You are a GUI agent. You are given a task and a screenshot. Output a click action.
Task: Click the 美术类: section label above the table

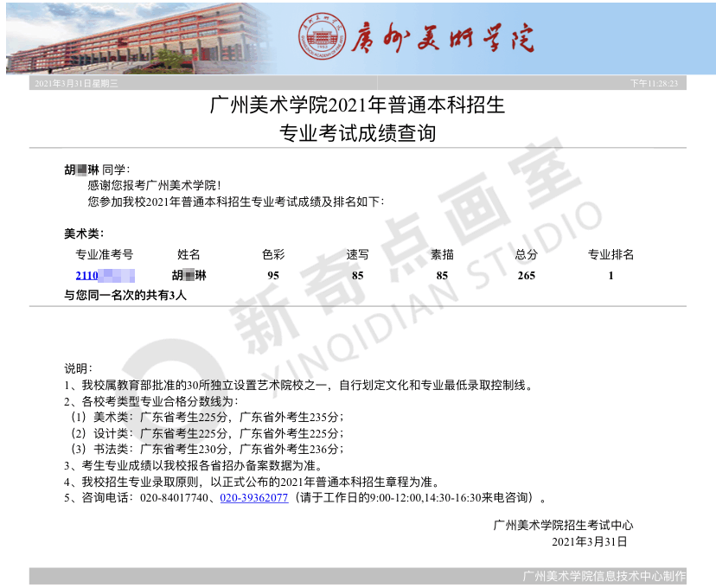point(84,233)
